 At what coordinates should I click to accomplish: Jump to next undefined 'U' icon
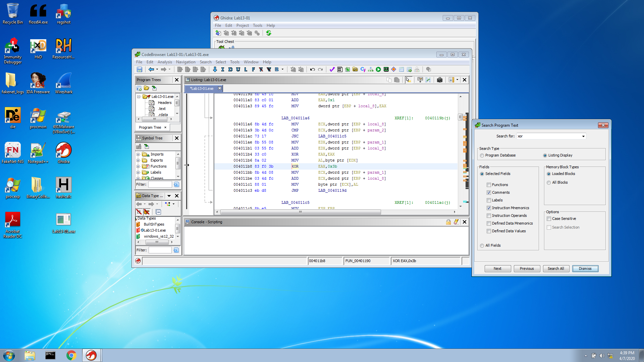coord(238,69)
